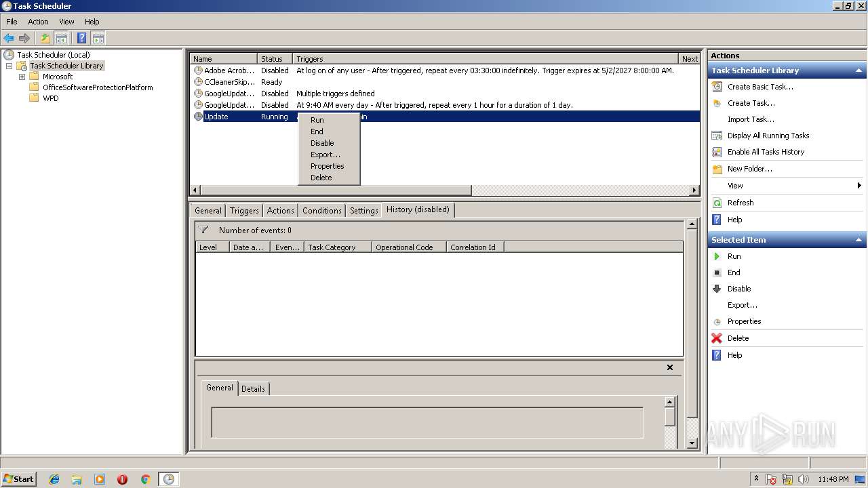
Task: Select the GoogleUpdate task running at 9:40 AM
Action: [x=445, y=105]
